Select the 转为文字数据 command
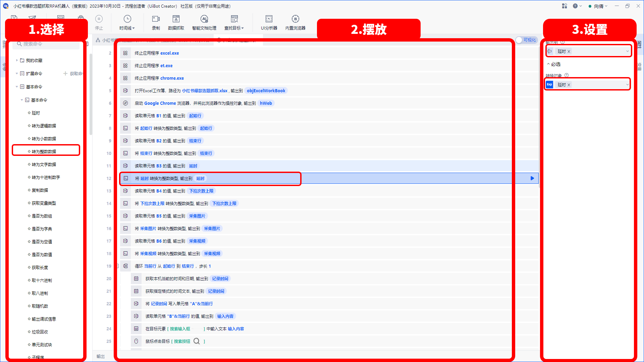The width and height of the screenshot is (644, 362). (44, 164)
